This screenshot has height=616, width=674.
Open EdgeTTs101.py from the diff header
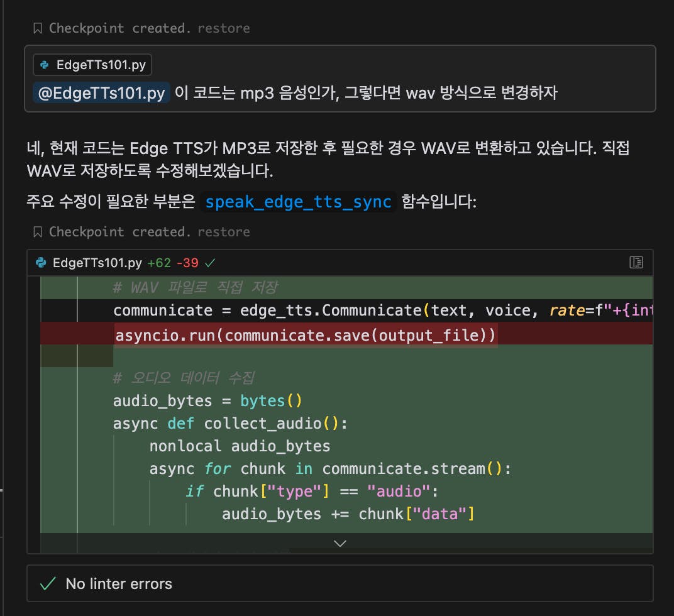[97, 262]
